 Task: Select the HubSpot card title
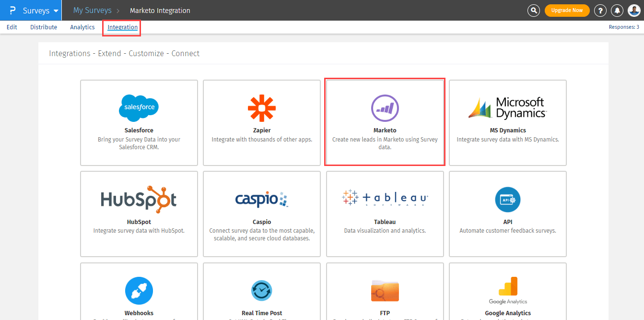(139, 222)
